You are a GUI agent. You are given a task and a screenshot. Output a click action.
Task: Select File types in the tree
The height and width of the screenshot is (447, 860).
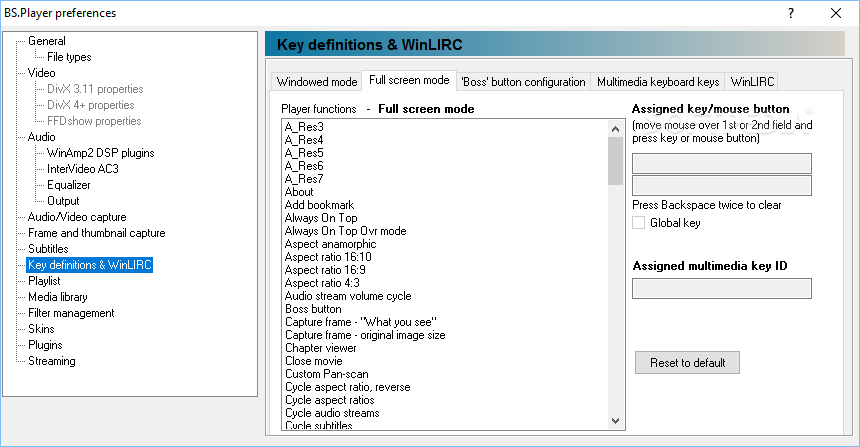pyautogui.click(x=69, y=57)
